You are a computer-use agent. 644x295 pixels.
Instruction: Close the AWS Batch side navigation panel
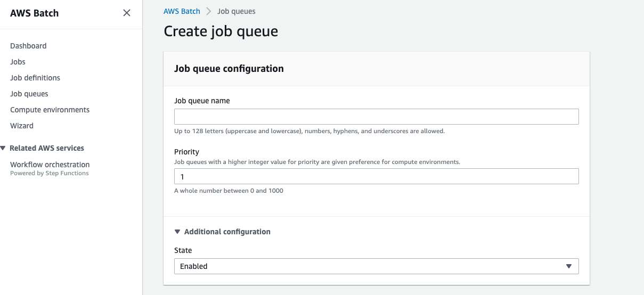127,13
